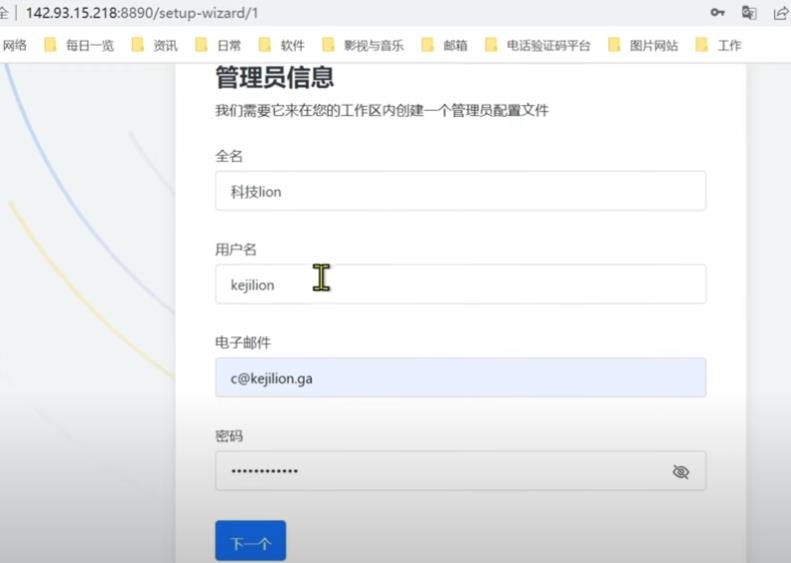Click the share page icon

[x=780, y=13]
